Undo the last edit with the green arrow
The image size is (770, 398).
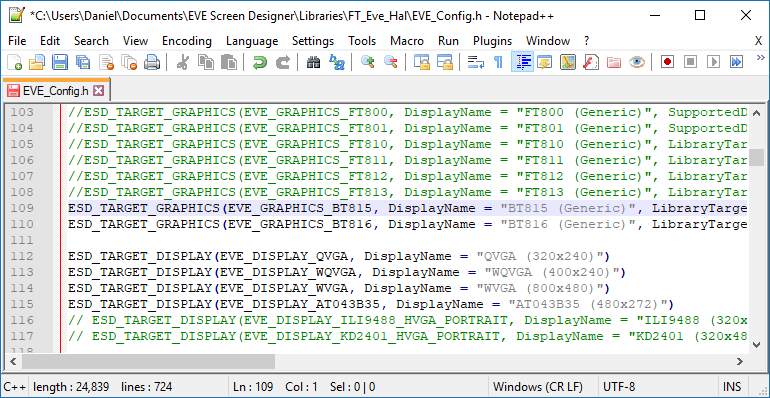[x=259, y=62]
